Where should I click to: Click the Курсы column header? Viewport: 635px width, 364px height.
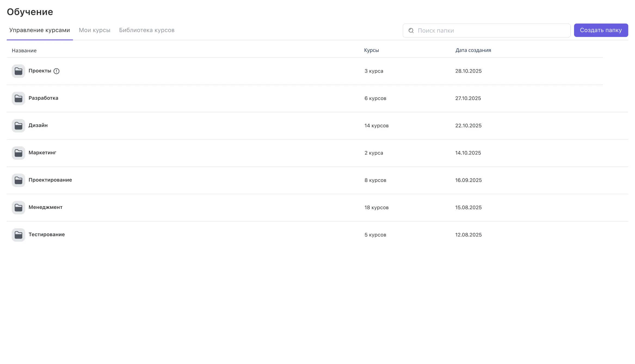click(371, 50)
